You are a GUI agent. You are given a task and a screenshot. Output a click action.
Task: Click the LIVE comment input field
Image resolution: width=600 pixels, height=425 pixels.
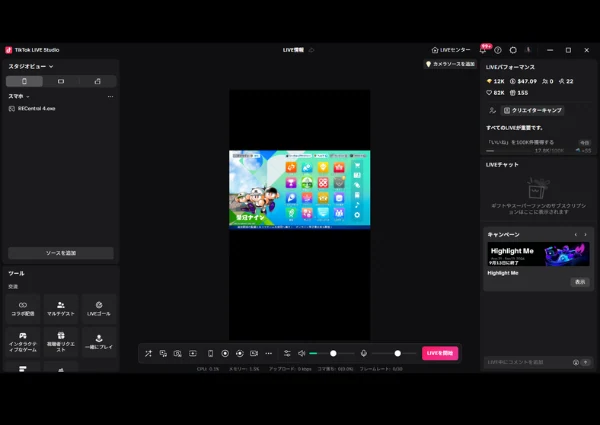pyautogui.click(x=528, y=362)
